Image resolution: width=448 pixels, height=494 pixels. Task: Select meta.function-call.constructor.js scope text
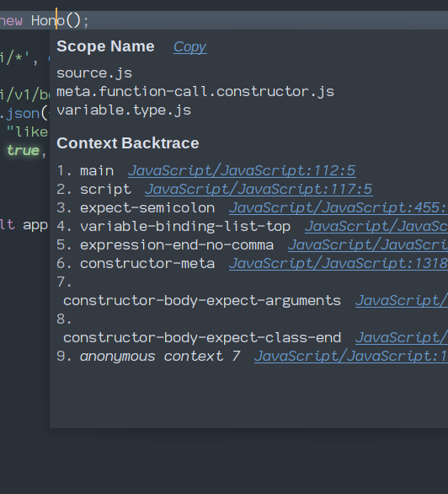pos(195,92)
